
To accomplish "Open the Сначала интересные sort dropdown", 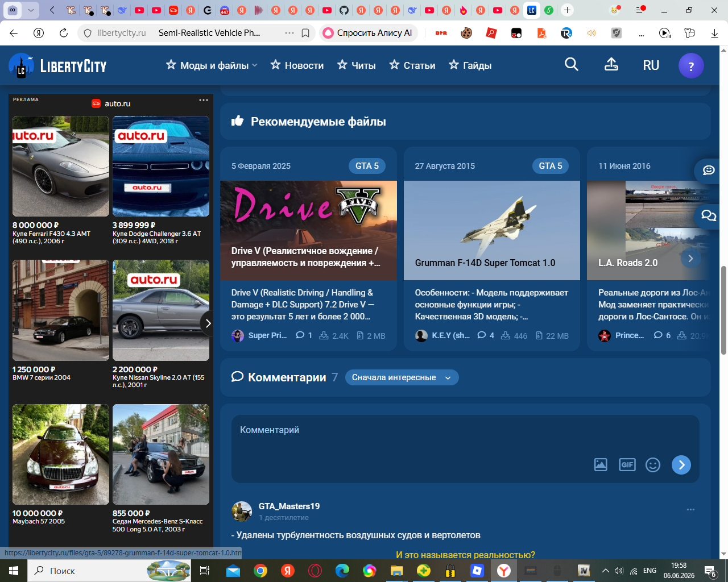I will pos(402,377).
